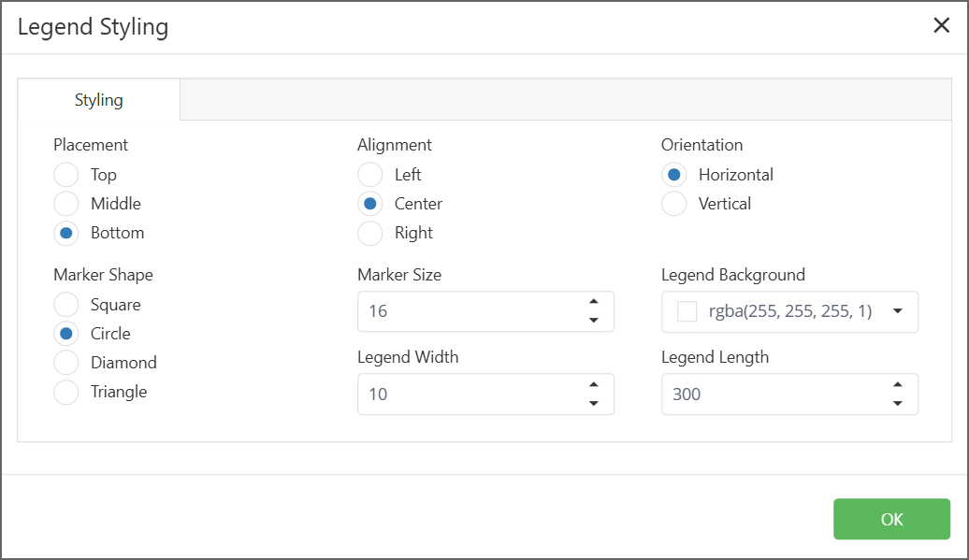The height and width of the screenshot is (560, 969).
Task: Increase Legend Length with up arrow
Action: point(897,385)
